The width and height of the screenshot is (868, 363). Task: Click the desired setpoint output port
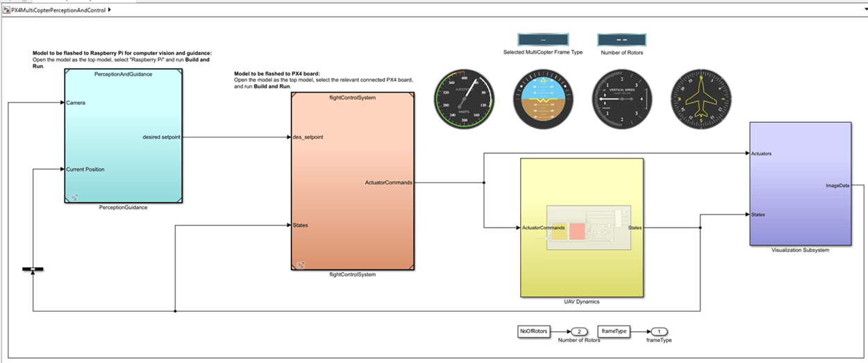162,137
